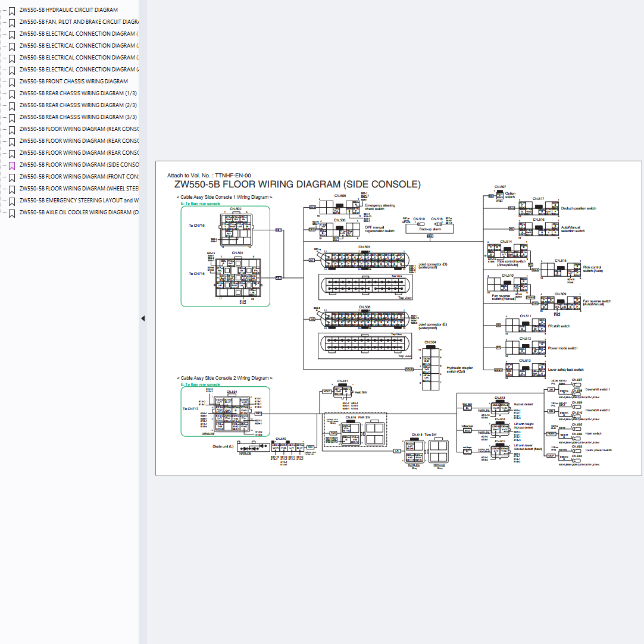This screenshot has height=644, width=644.
Task: Click 'Quick power switch' label
Action: coord(598,450)
